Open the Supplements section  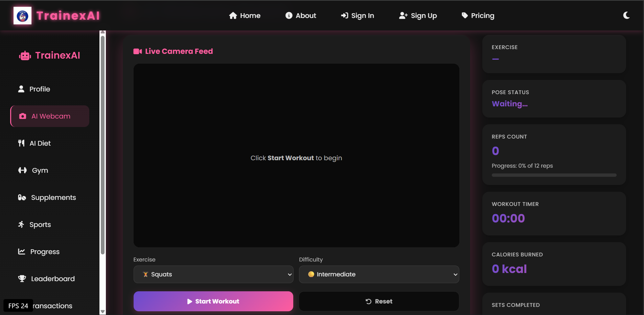coord(50,197)
